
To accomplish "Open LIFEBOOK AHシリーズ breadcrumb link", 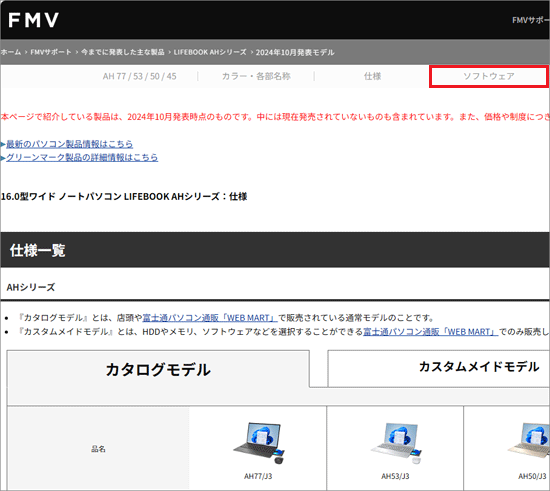I will click(x=210, y=52).
